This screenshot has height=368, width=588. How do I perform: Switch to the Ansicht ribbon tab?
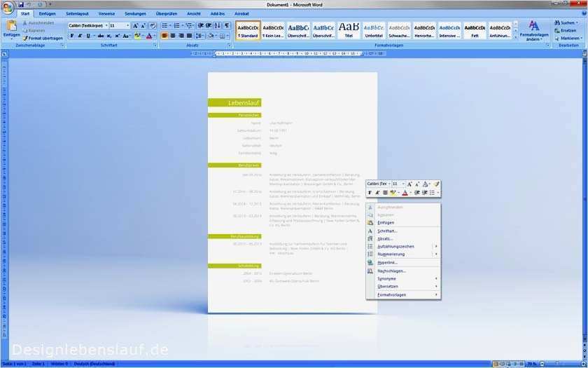pyautogui.click(x=193, y=13)
